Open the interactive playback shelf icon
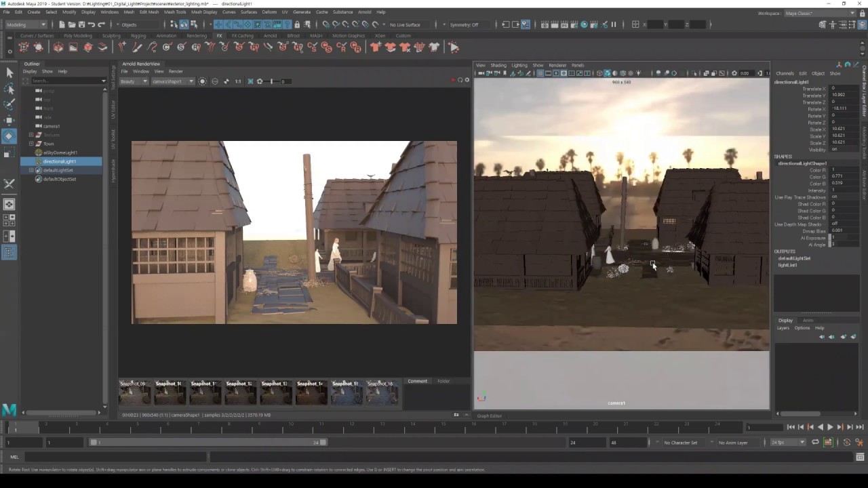 tap(454, 47)
